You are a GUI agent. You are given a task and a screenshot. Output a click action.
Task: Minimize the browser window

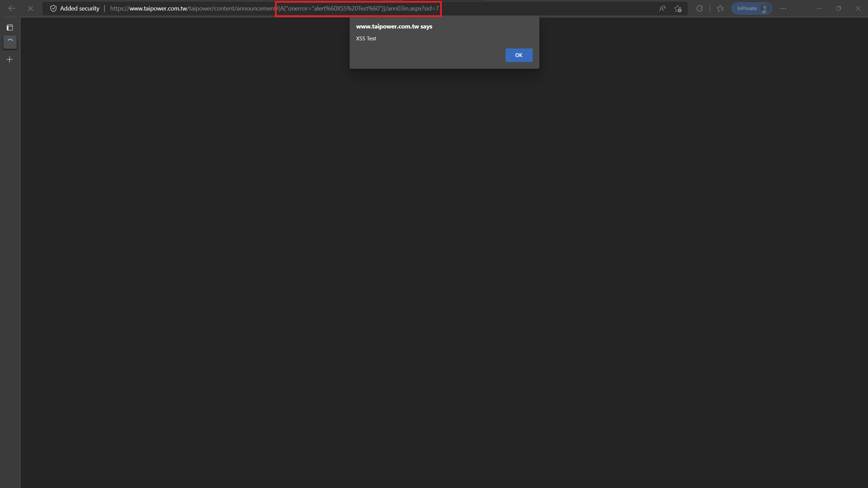[x=819, y=8]
